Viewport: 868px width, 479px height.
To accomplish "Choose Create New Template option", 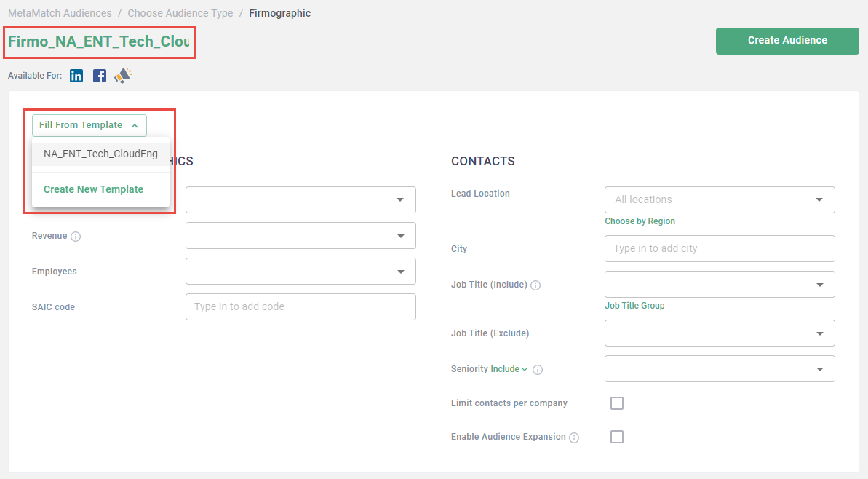I will click(93, 189).
